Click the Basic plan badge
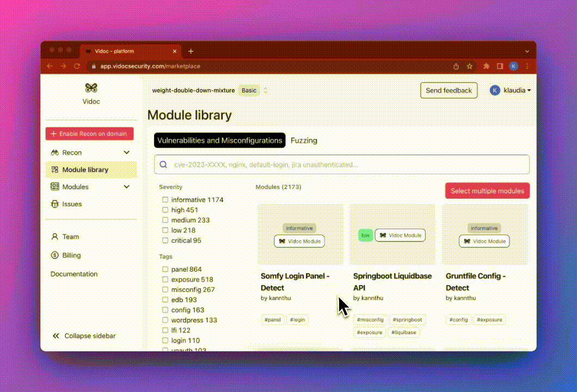This screenshot has width=577, height=392. click(x=249, y=90)
